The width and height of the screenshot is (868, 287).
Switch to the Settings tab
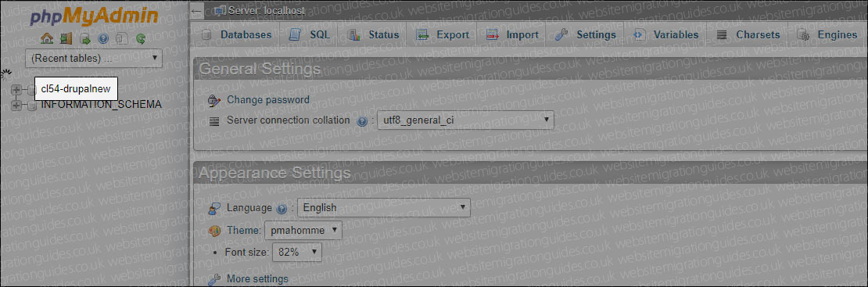click(x=586, y=35)
